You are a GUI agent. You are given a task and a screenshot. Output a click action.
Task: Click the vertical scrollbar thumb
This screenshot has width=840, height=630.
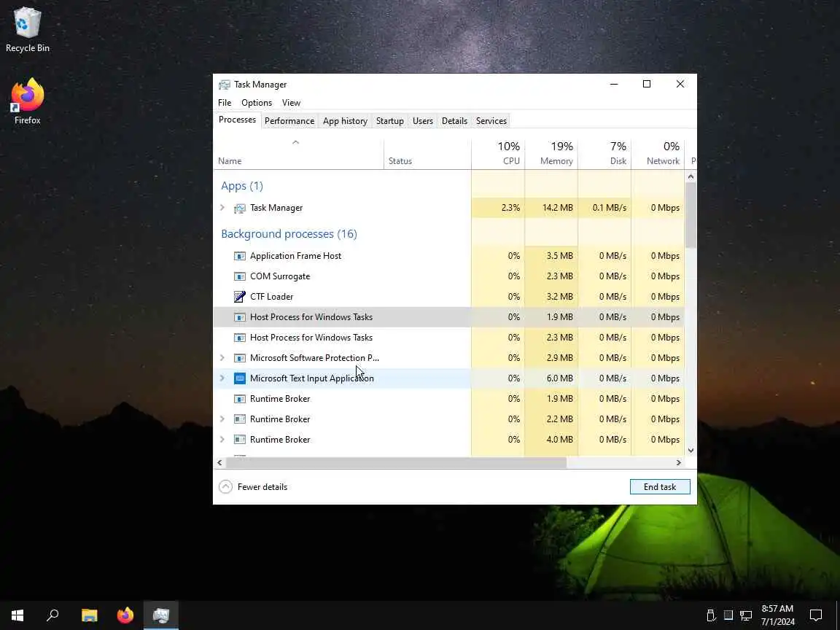coord(691,215)
